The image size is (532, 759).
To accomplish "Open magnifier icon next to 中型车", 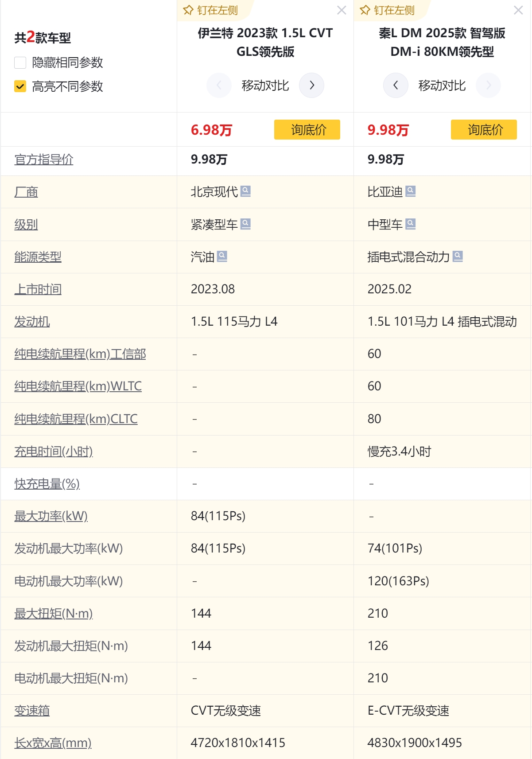I will click(x=411, y=224).
